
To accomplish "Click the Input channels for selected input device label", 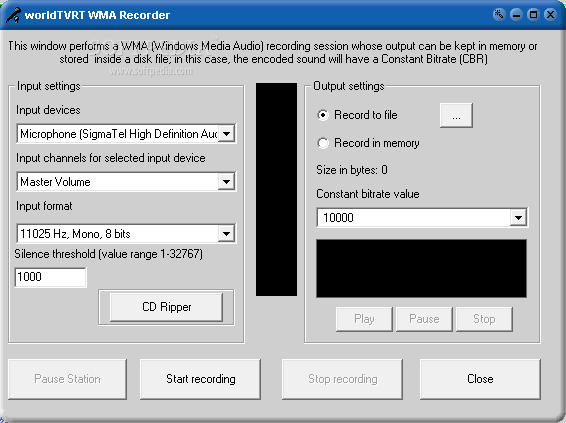I will 111,158.
